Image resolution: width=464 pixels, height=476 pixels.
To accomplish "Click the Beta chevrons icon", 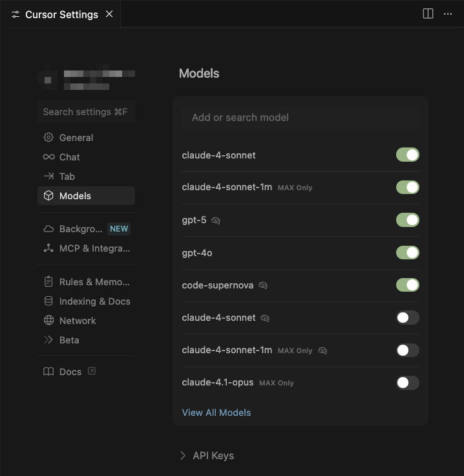I will coord(48,340).
